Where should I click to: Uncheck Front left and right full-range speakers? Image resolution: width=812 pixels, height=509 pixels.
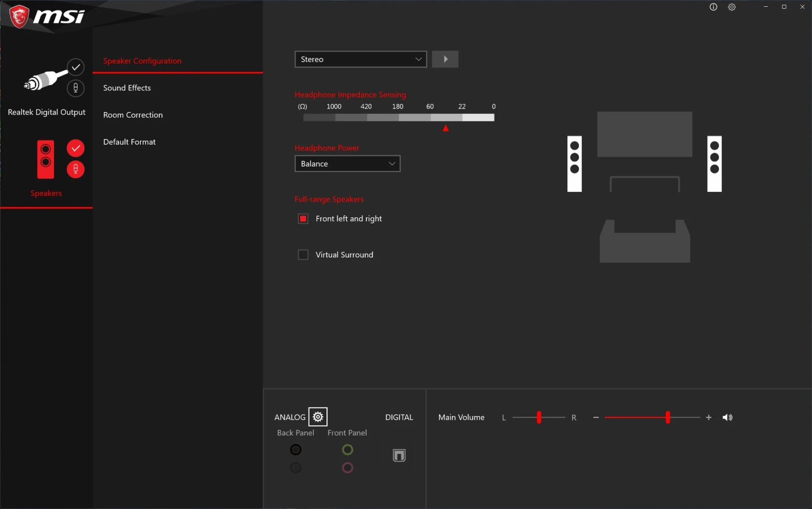[303, 219]
